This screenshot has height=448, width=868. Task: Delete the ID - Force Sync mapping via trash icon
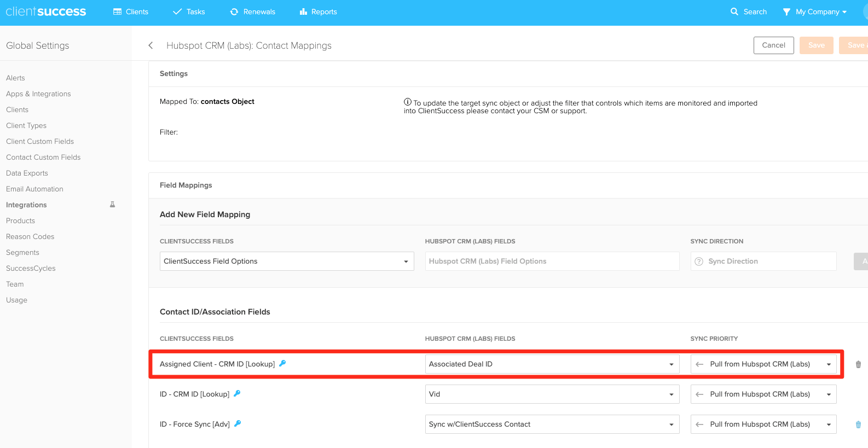pyautogui.click(x=858, y=424)
